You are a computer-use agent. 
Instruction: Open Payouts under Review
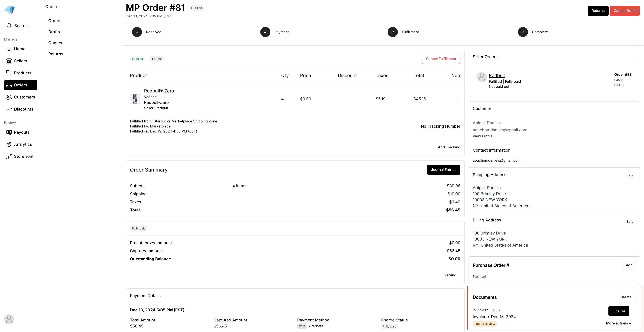pos(21,132)
